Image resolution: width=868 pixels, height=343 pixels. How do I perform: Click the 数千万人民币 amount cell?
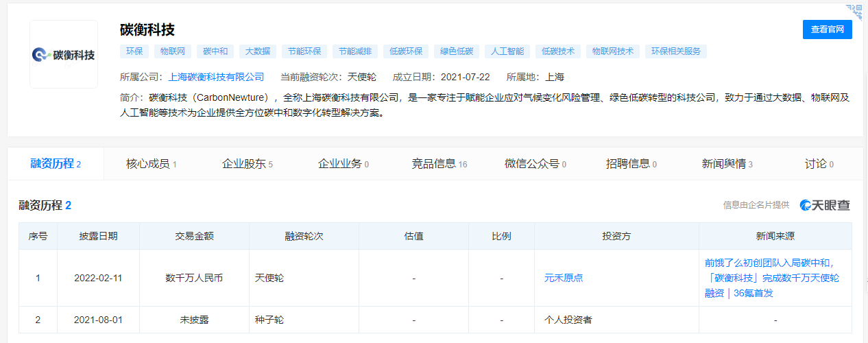click(194, 279)
